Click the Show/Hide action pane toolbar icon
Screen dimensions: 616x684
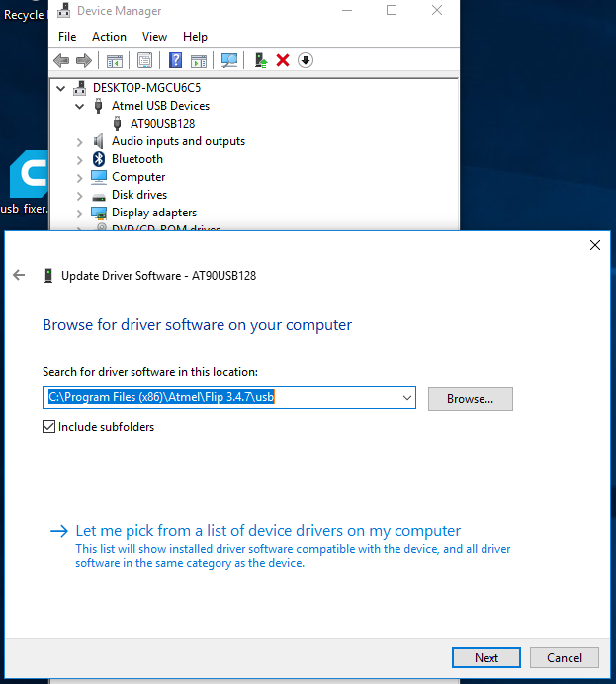click(x=199, y=61)
